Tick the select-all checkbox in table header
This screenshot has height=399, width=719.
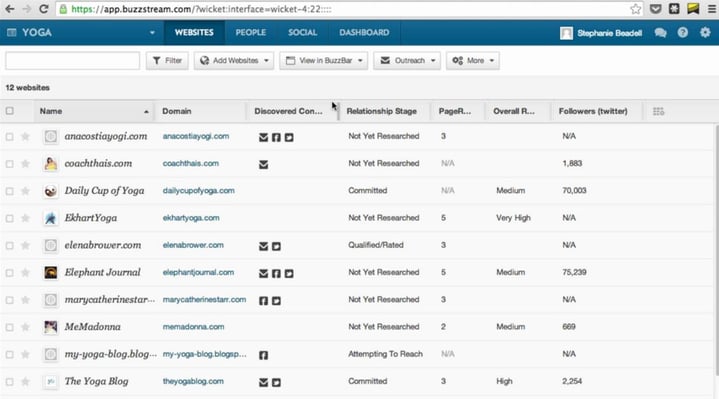click(x=10, y=111)
